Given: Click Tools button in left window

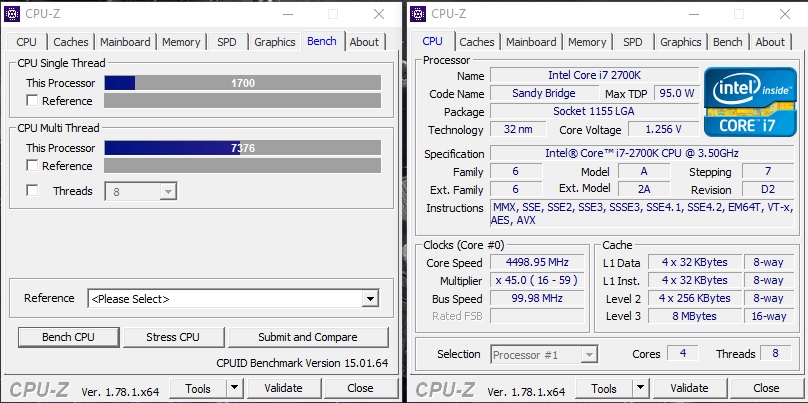Looking at the screenshot, I should (x=198, y=388).
